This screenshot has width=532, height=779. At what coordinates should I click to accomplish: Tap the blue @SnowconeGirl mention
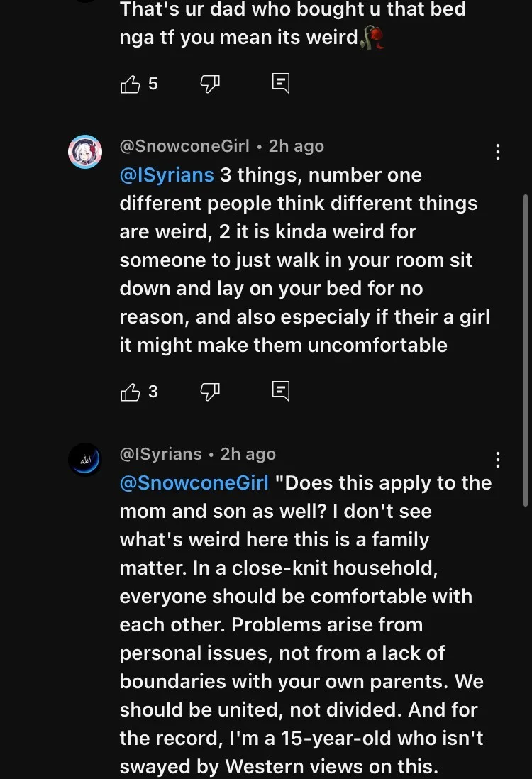tap(194, 483)
